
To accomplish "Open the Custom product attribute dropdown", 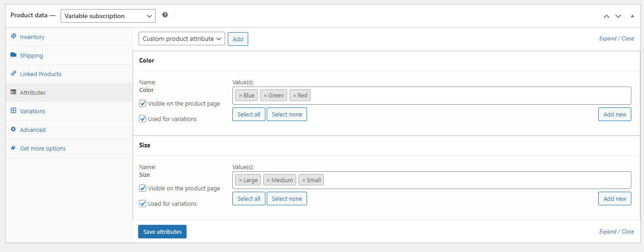I will [182, 39].
